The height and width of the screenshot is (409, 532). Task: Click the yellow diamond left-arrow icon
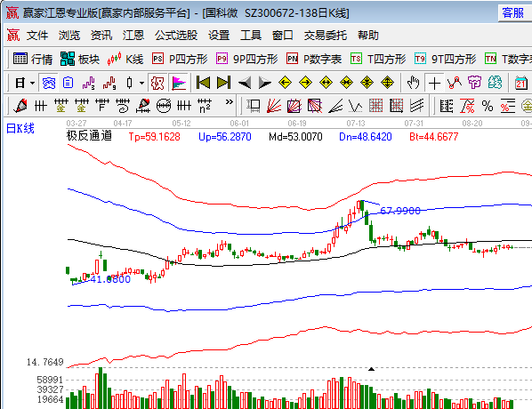[x=285, y=83]
